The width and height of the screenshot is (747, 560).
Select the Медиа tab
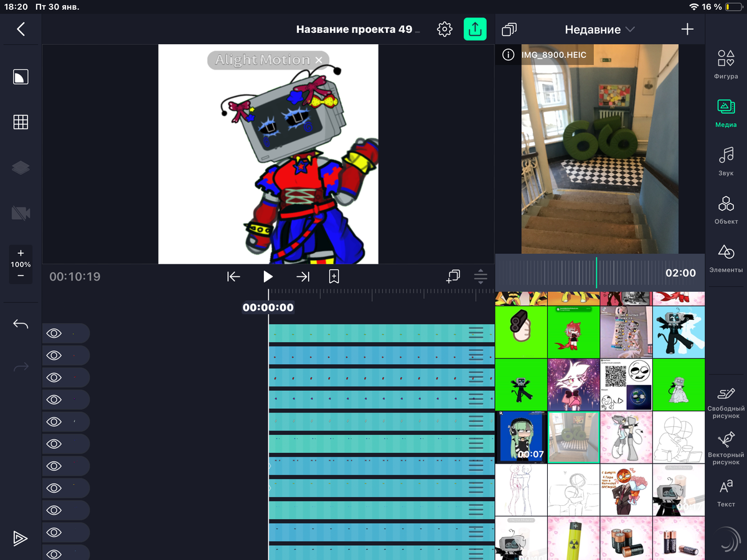coord(726,113)
